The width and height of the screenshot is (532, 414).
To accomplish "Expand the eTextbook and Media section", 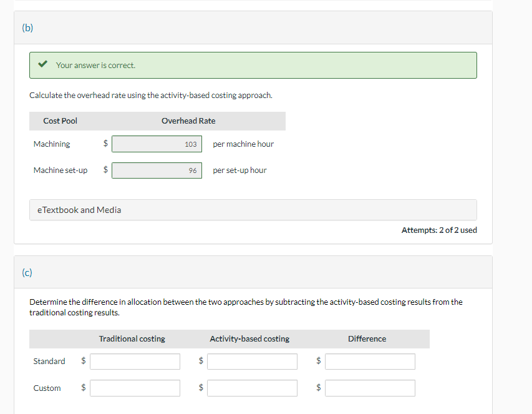I will [78, 210].
